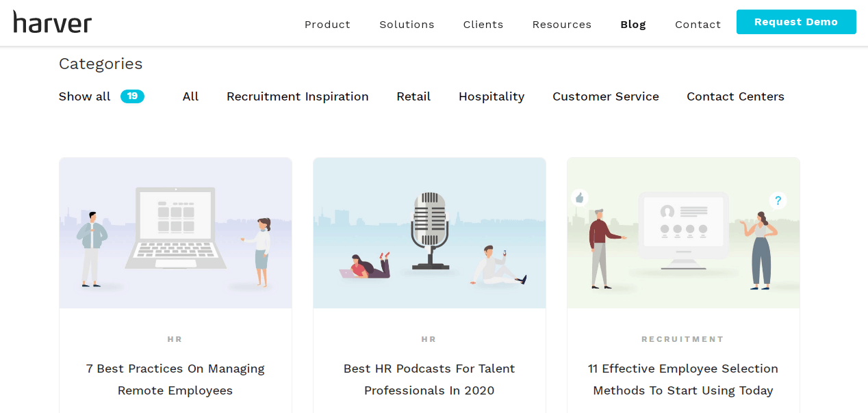868x413 pixels.
Task: Filter by Contact Centers
Action: click(735, 96)
